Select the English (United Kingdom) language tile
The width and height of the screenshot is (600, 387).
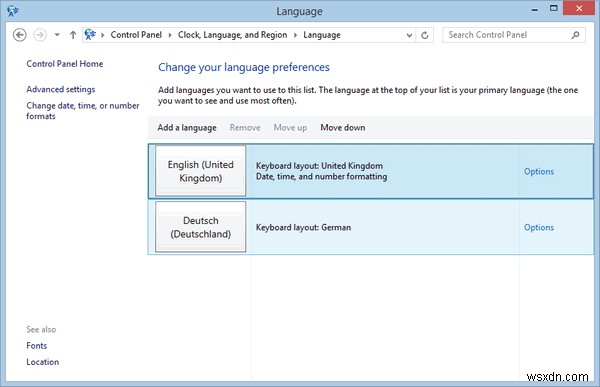click(201, 171)
